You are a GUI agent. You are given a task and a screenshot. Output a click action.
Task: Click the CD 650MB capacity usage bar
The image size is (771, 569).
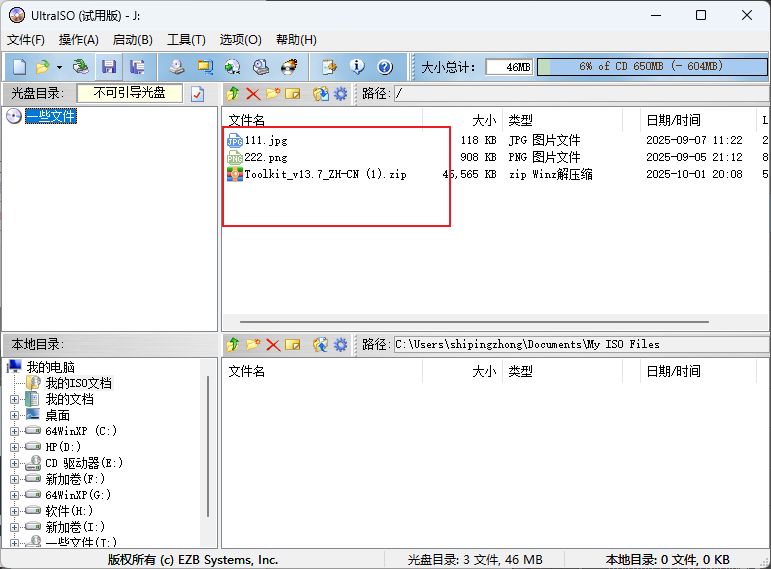[x=650, y=67]
